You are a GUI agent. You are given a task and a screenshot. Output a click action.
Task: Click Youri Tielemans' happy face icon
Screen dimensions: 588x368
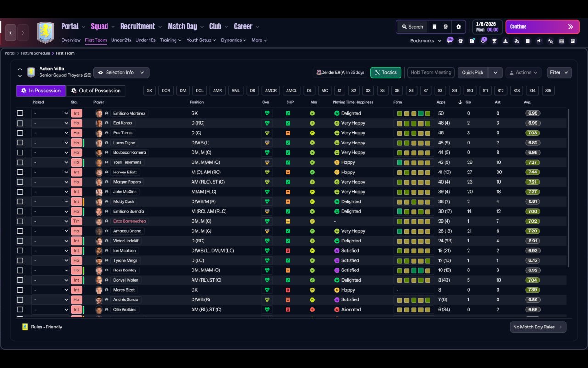pyautogui.click(x=337, y=162)
